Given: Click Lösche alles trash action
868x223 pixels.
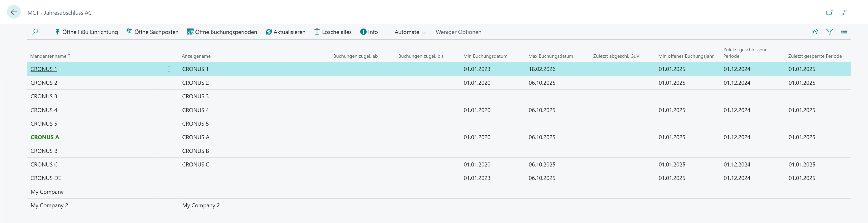Looking at the screenshot, I should (x=333, y=32).
